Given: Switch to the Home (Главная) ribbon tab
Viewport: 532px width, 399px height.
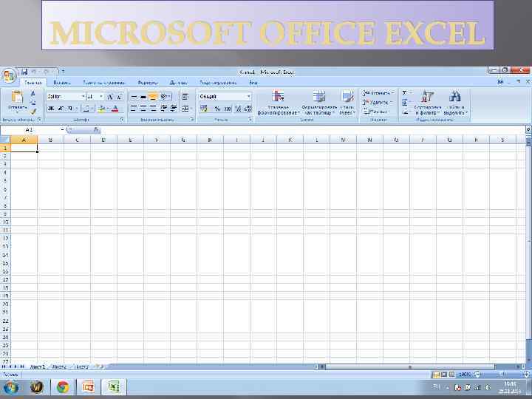Looking at the screenshot, I should point(33,83).
